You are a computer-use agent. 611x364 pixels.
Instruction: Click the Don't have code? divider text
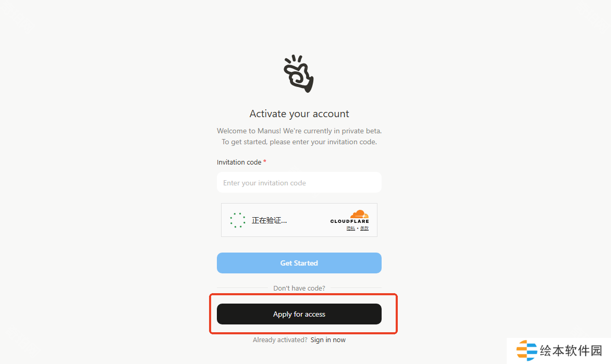(299, 288)
